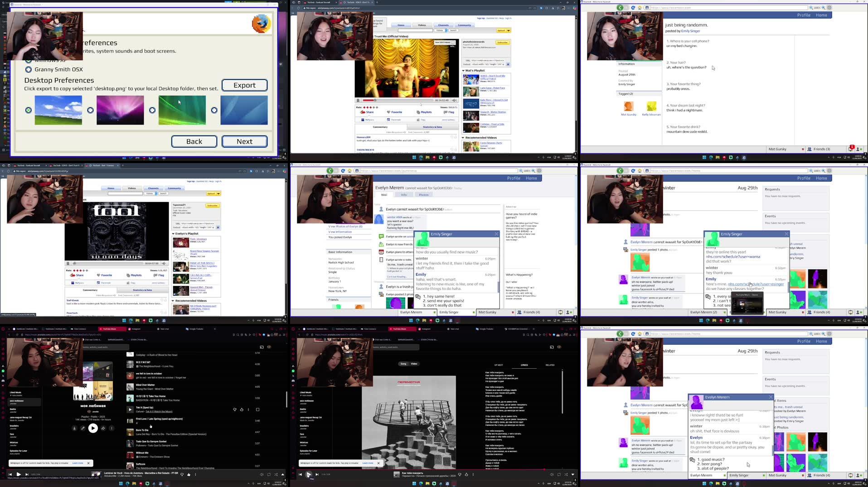
Task: Seek along the Tool video progress bar
Action: (108, 263)
